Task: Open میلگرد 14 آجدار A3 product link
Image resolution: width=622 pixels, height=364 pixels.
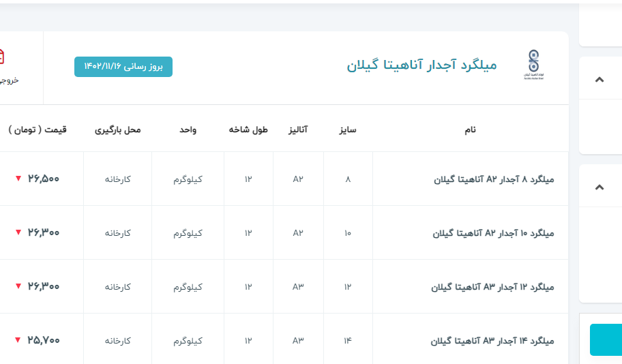Action: click(x=492, y=341)
